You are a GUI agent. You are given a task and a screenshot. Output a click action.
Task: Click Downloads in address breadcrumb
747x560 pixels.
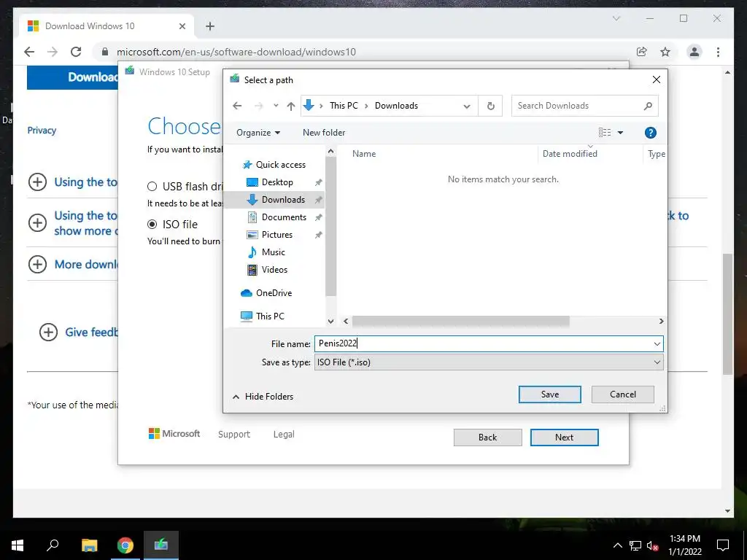click(396, 106)
